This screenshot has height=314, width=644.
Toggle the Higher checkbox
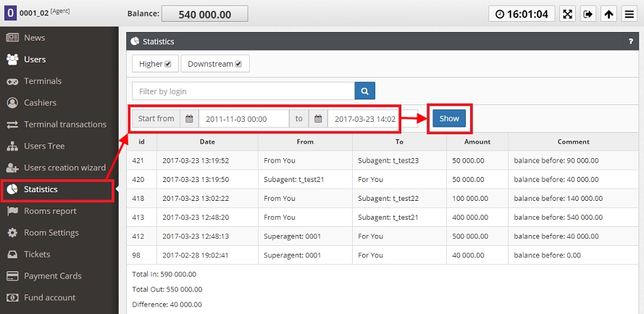coord(167,65)
